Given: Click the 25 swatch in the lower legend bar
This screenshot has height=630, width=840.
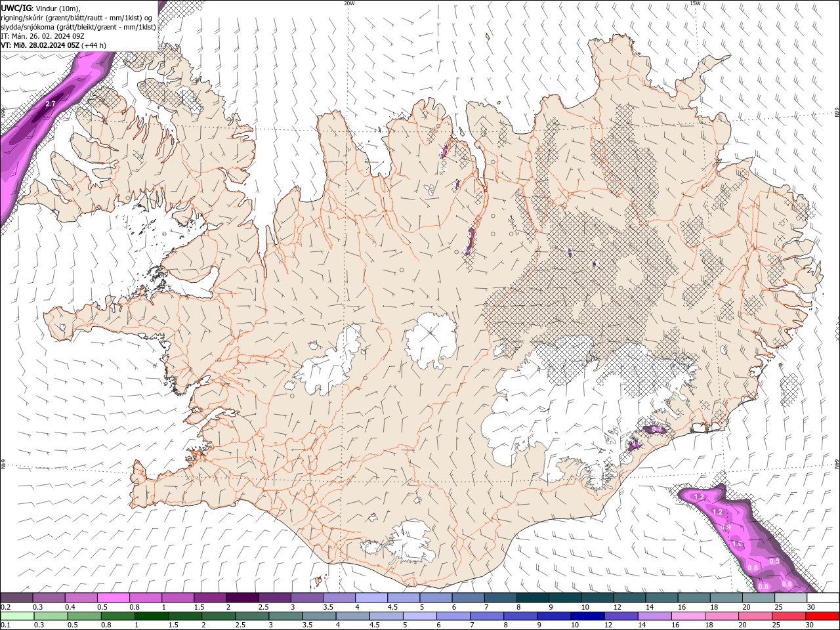Looking at the screenshot, I should click(x=789, y=616).
